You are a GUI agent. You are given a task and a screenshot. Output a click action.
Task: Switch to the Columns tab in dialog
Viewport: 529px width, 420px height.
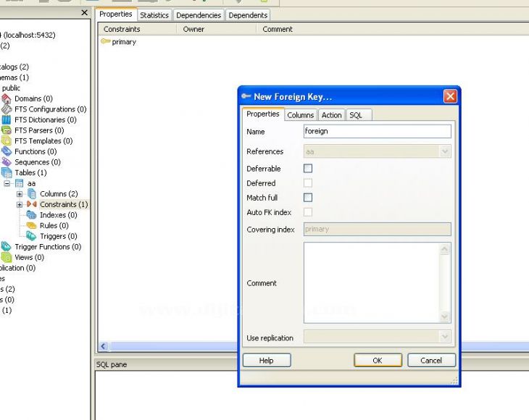pos(300,115)
